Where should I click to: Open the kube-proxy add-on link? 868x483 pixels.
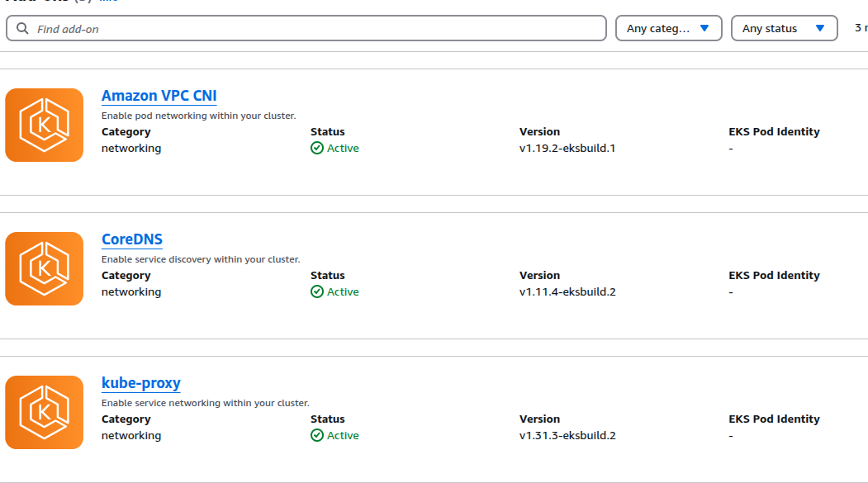(140, 383)
